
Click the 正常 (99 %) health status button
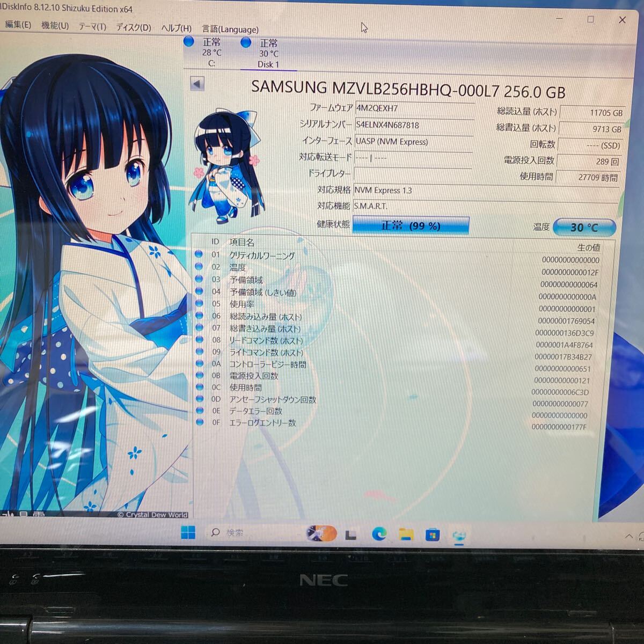coord(411,225)
